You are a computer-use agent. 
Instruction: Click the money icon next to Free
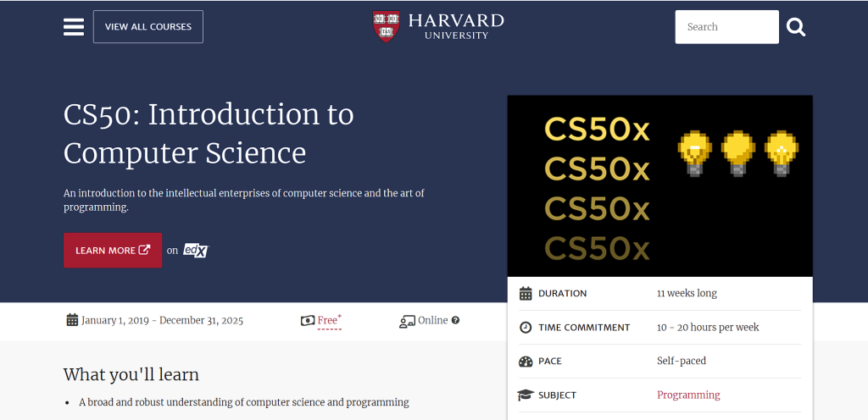(x=308, y=321)
